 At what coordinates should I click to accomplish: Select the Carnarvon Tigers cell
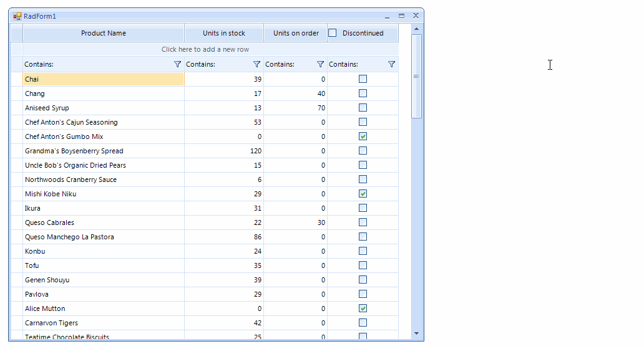[x=104, y=323]
